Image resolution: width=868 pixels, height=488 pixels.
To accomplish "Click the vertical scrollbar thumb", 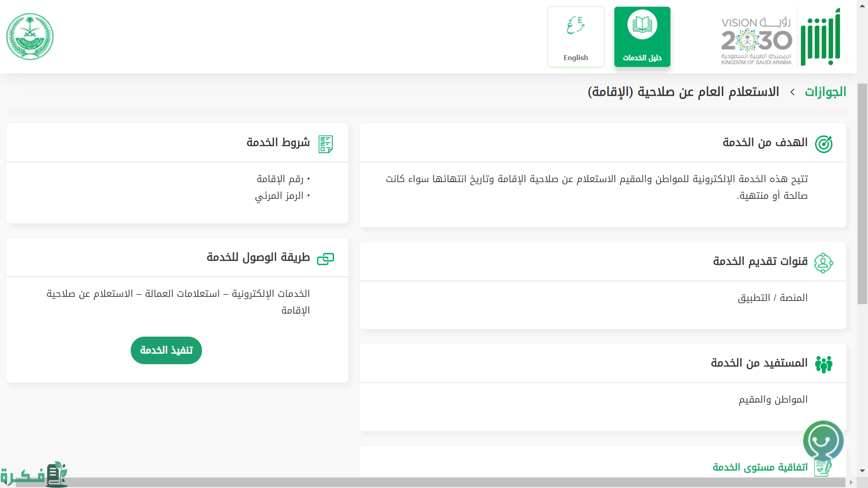I will (x=862, y=194).
